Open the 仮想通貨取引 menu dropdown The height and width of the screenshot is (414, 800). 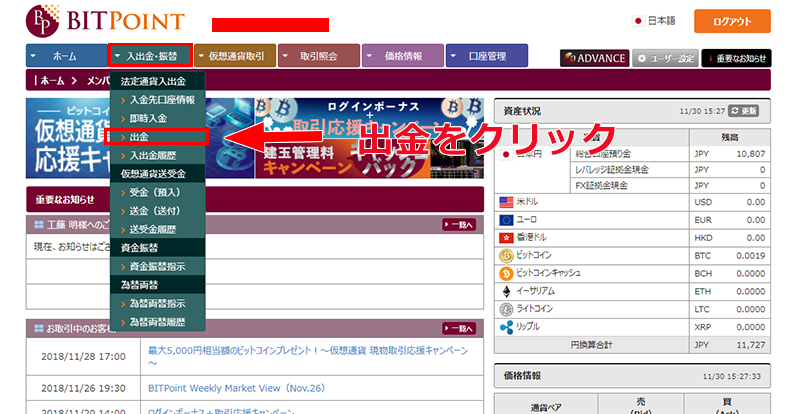[x=235, y=56]
